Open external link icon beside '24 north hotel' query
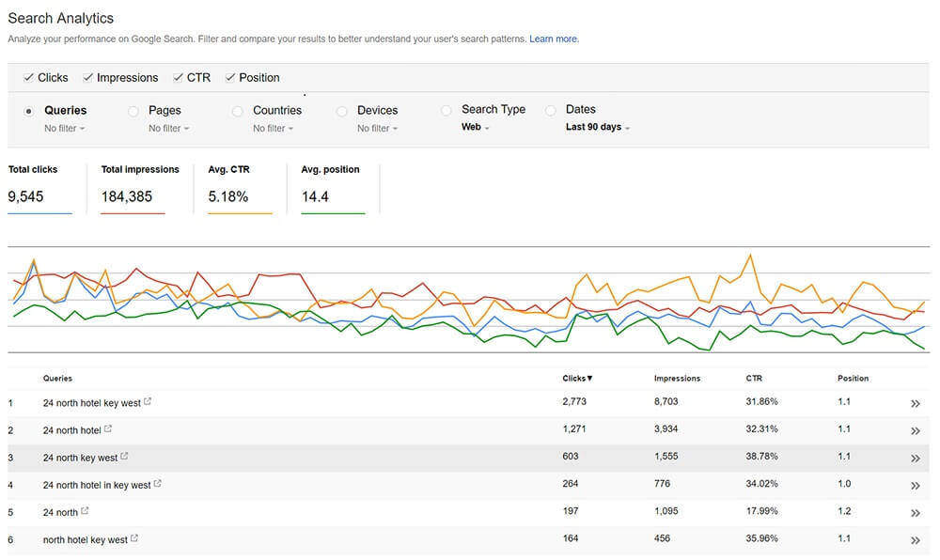Viewport: 940px width, 560px height. 108,428
